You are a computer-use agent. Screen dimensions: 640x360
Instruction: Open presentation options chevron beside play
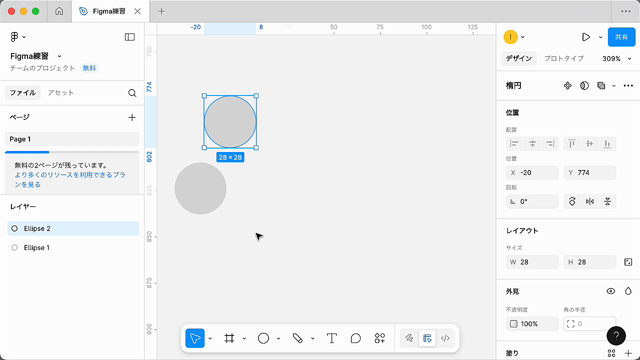(600, 37)
